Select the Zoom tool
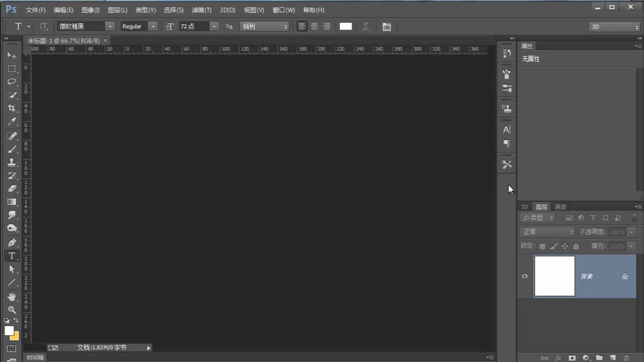 [12, 310]
